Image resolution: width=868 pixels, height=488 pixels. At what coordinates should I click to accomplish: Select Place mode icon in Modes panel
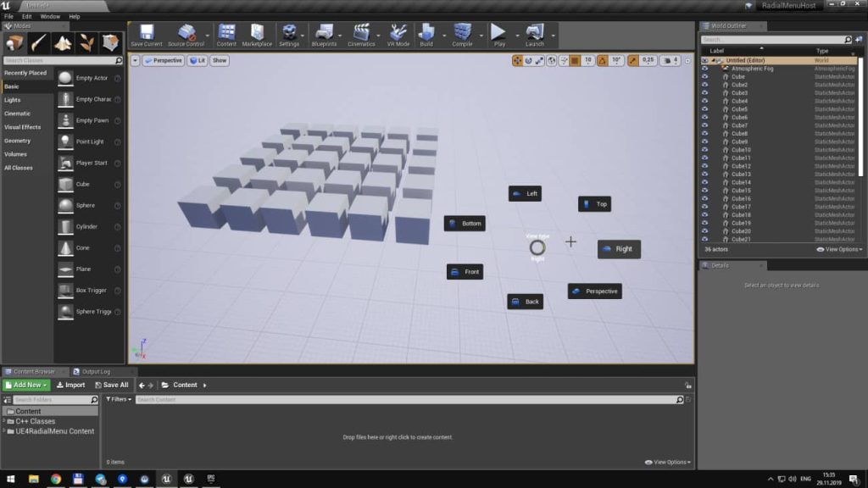[14, 42]
